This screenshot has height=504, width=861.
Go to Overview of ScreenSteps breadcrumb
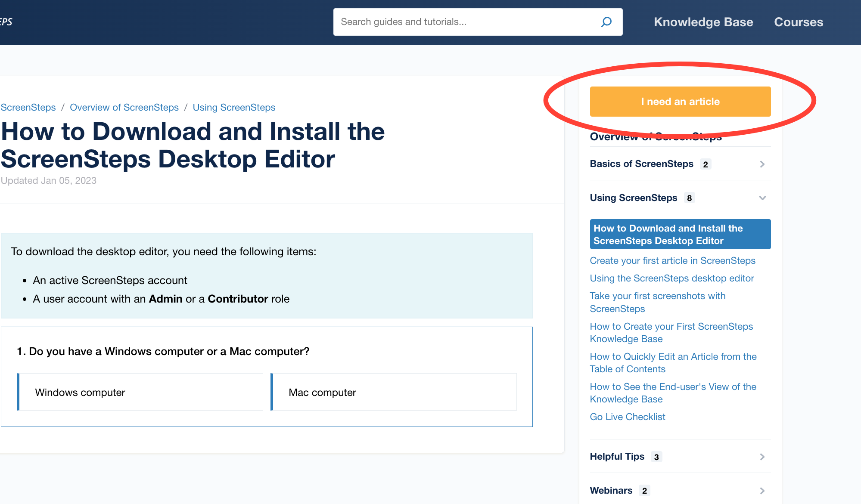coord(124,107)
